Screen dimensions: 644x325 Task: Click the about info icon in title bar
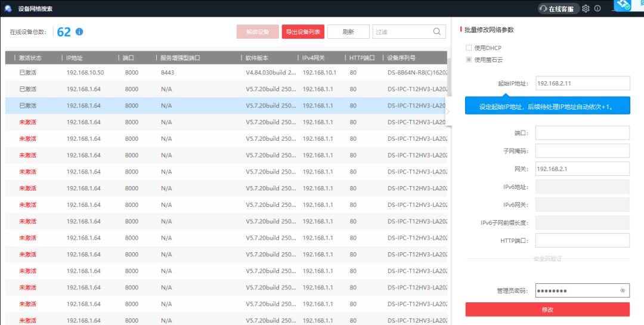coord(597,8)
